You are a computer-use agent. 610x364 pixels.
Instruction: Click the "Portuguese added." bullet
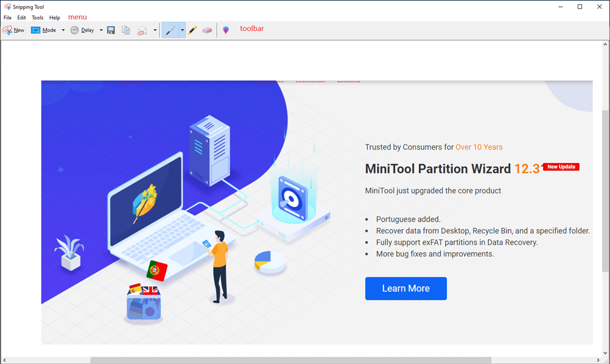[408, 219]
